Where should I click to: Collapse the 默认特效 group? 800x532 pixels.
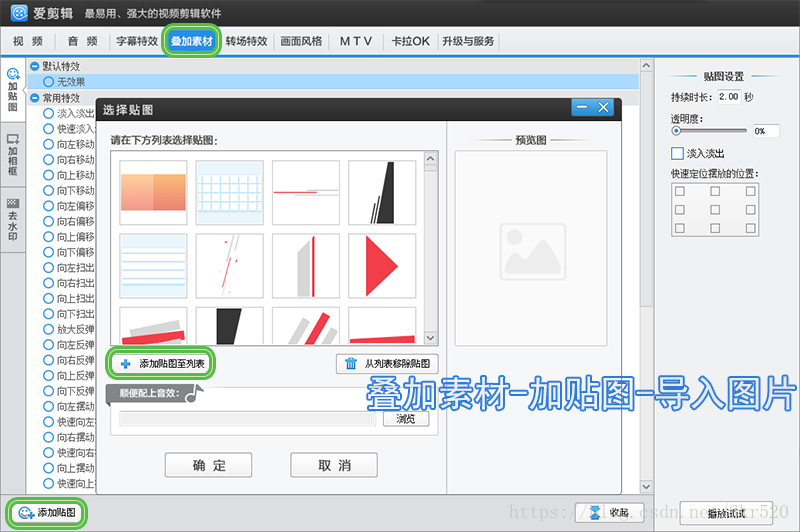click(35, 66)
